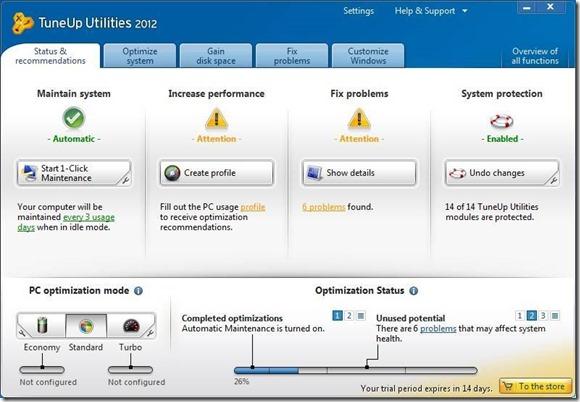Click the Create profile button

point(217,173)
